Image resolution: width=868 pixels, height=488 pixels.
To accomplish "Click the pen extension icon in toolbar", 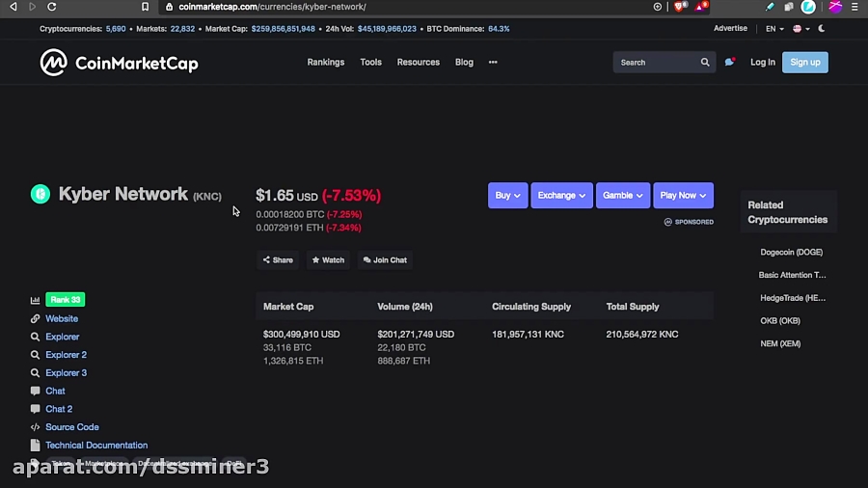I will pyautogui.click(x=770, y=7).
